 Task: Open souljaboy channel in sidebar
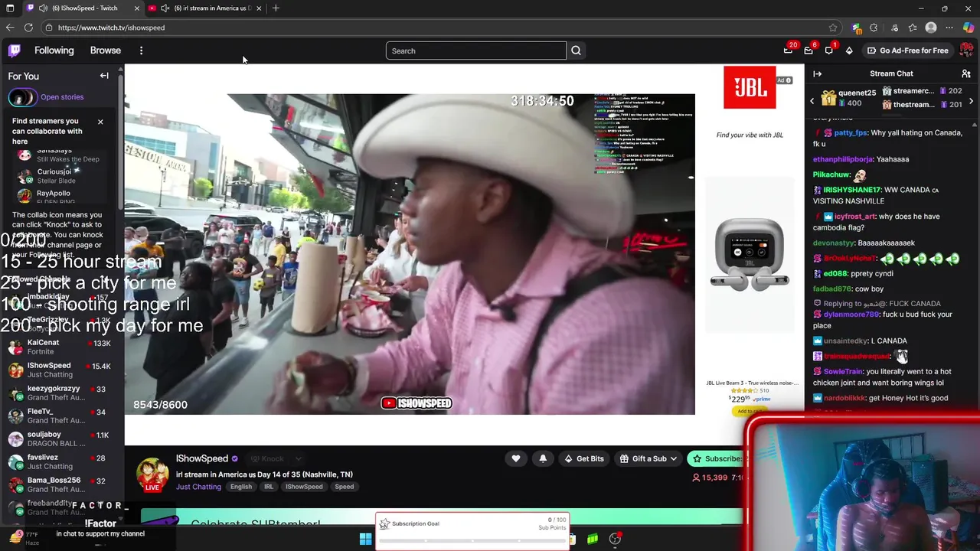pos(61,439)
